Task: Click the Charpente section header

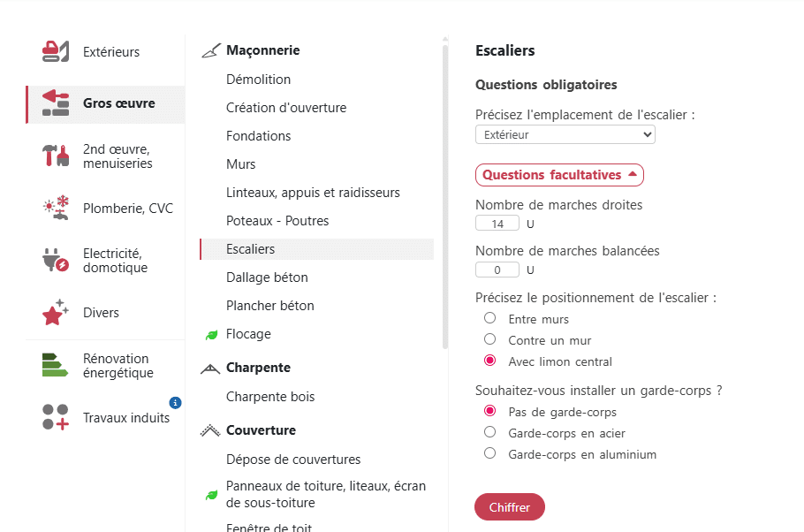Action: (x=258, y=368)
